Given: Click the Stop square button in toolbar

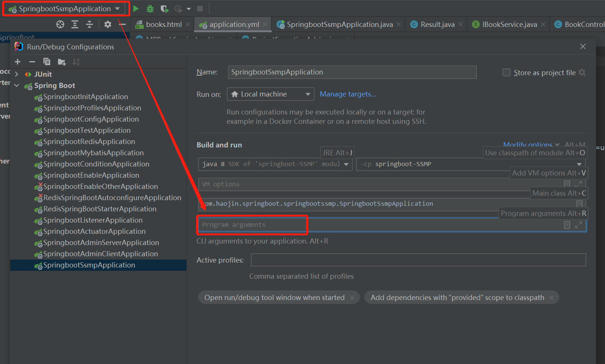Looking at the screenshot, I should 200,8.
